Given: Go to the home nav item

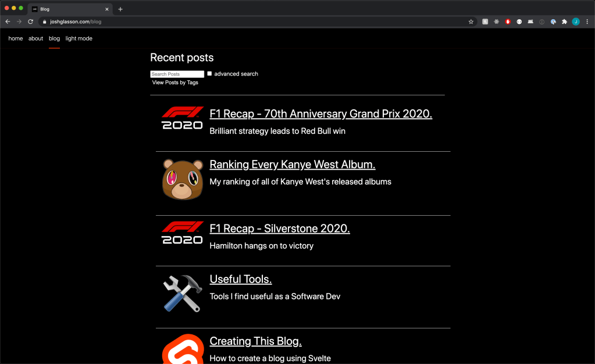Looking at the screenshot, I should tap(16, 38).
